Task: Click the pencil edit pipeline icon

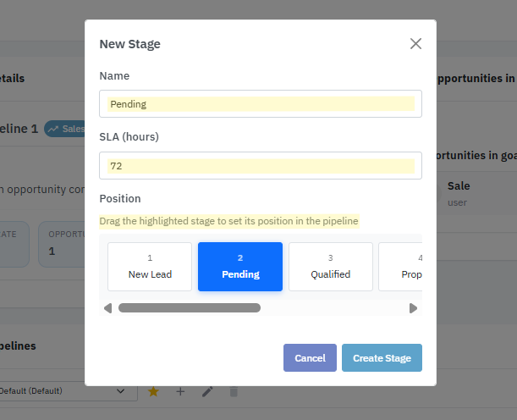Action: coord(207,391)
